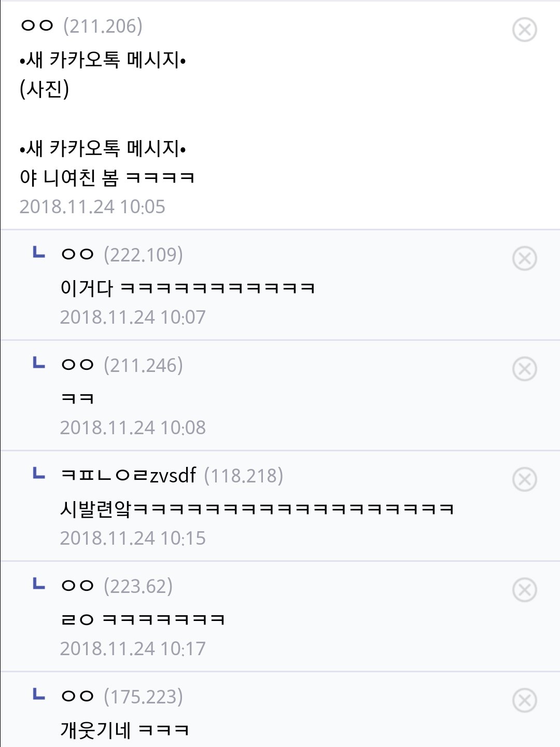Click the reply text 개웃기네 ㅋㅋㅋ

click(x=124, y=730)
